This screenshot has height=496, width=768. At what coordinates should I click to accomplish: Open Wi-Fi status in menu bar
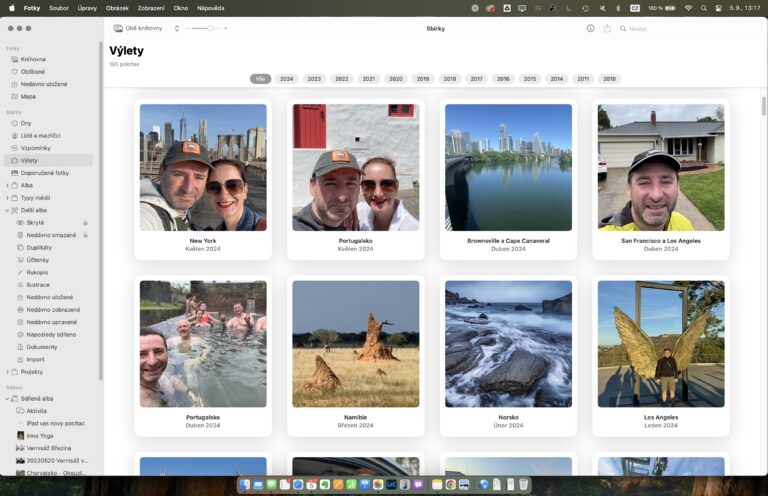[x=688, y=8]
